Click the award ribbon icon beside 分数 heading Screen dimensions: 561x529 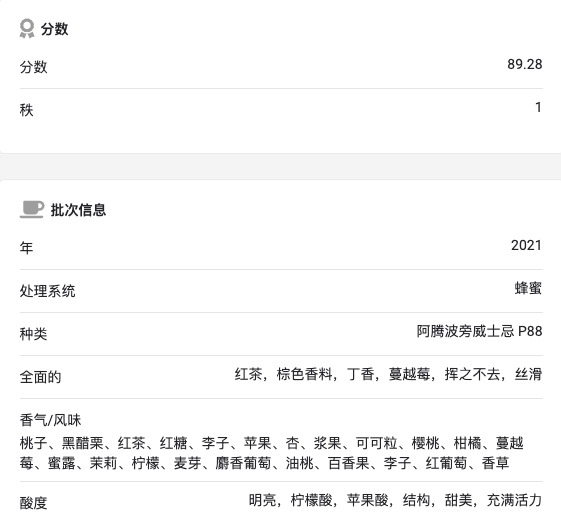[x=27, y=28]
